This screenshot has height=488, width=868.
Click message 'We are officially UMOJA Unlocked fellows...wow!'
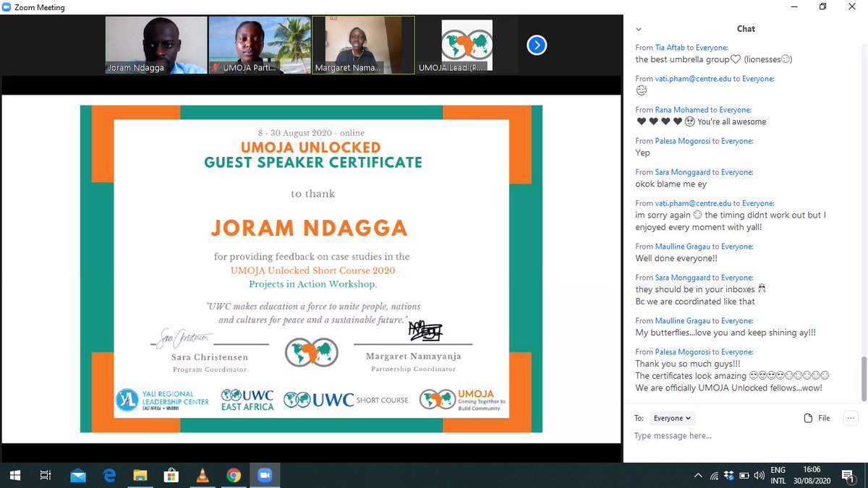(728, 388)
